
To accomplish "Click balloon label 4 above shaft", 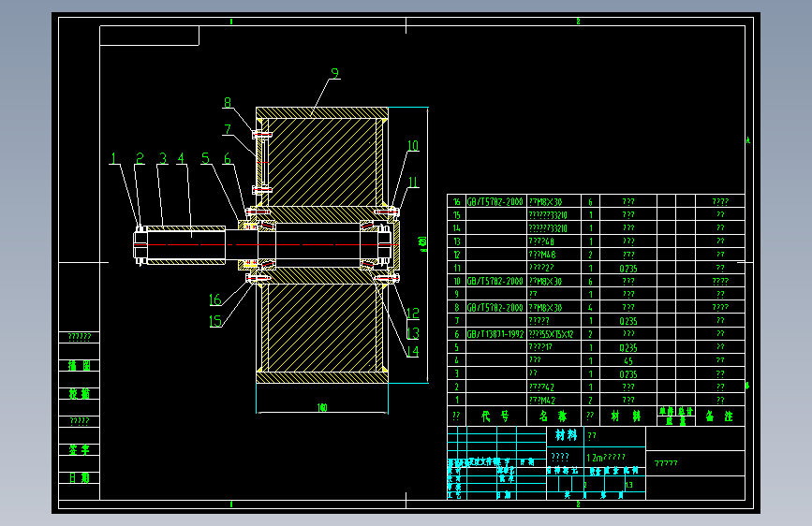I will pyautogui.click(x=181, y=158).
